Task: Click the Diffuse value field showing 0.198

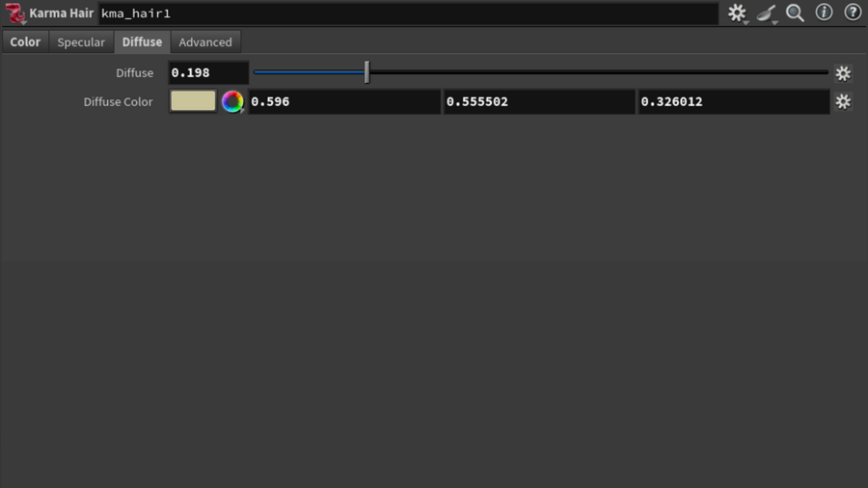Action: [x=208, y=72]
